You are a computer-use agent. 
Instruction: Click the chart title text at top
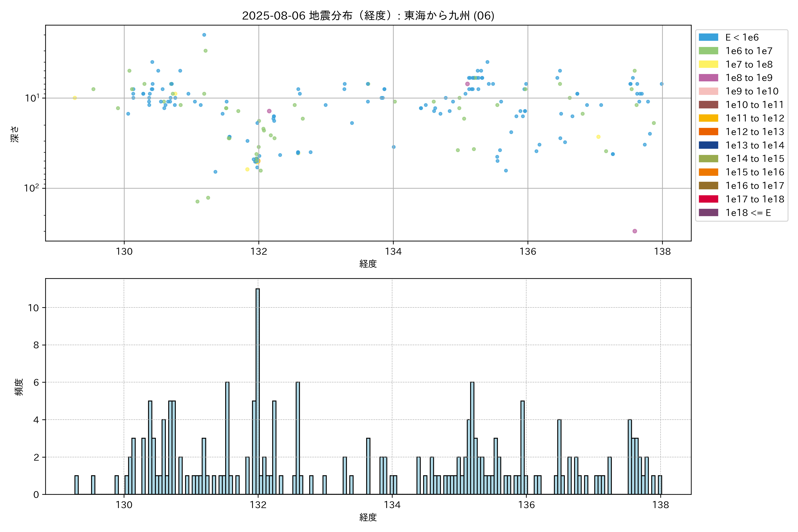(x=368, y=16)
